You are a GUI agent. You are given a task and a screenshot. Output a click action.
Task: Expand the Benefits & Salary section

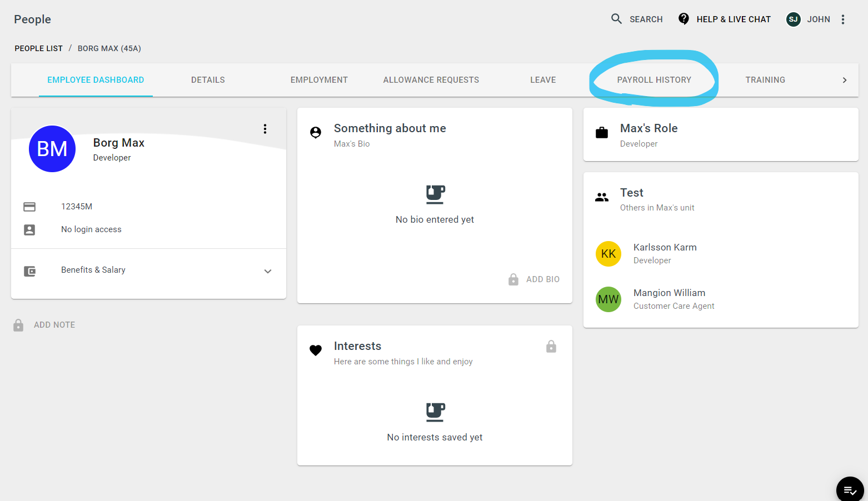pyautogui.click(x=268, y=271)
